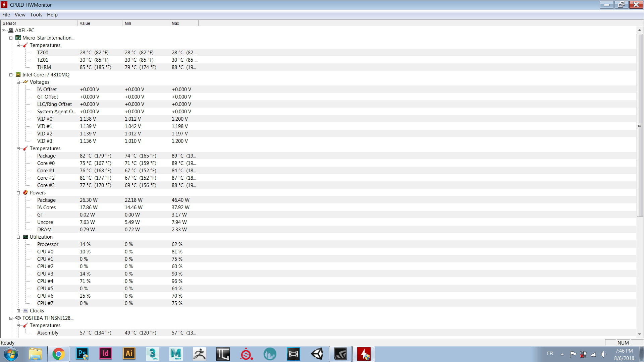Click the vertical scrollbar thumb

coord(640,125)
